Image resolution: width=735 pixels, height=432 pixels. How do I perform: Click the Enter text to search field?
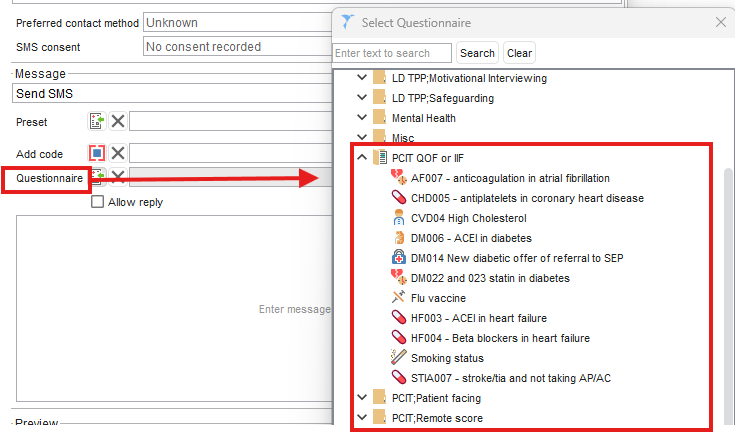pos(393,53)
